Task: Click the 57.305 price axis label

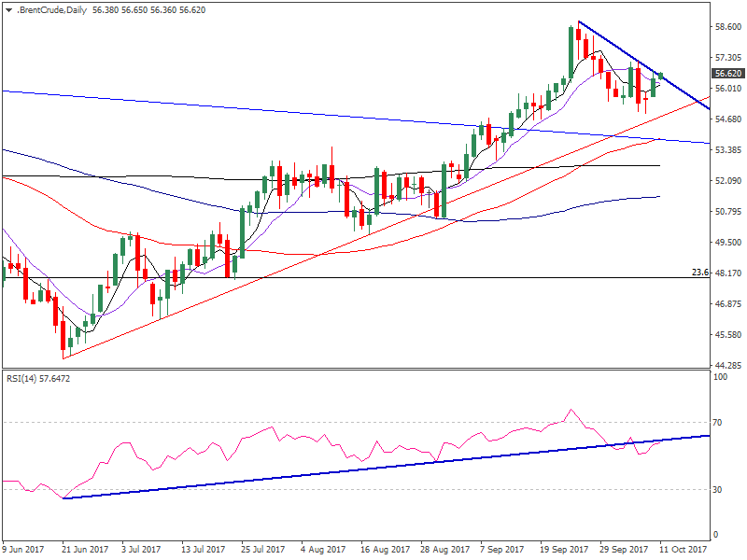Action: [x=728, y=58]
